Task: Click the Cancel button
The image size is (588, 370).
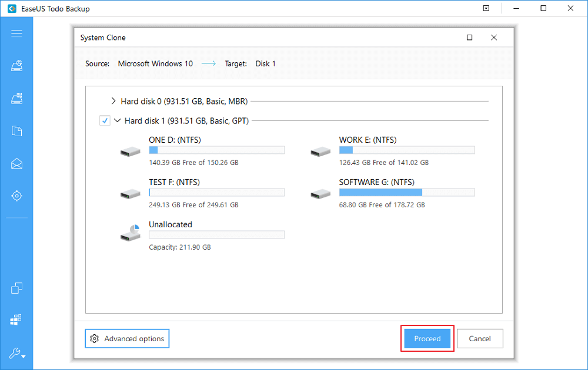Action: tap(480, 338)
